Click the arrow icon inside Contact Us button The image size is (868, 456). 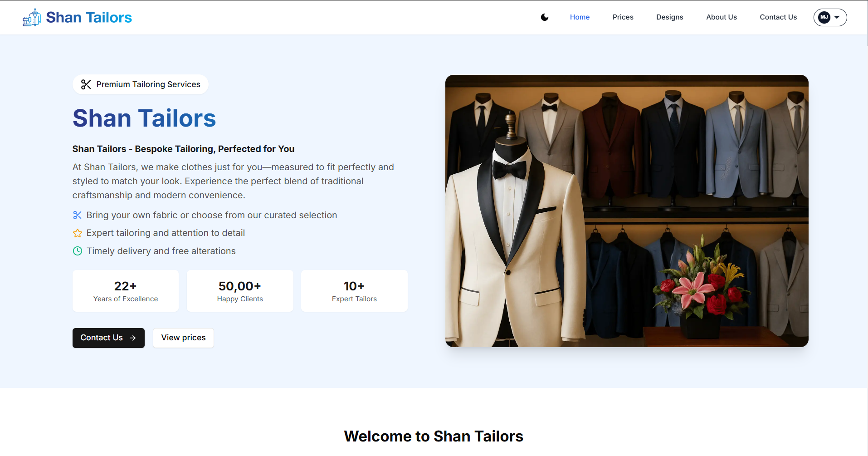click(133, 338)
